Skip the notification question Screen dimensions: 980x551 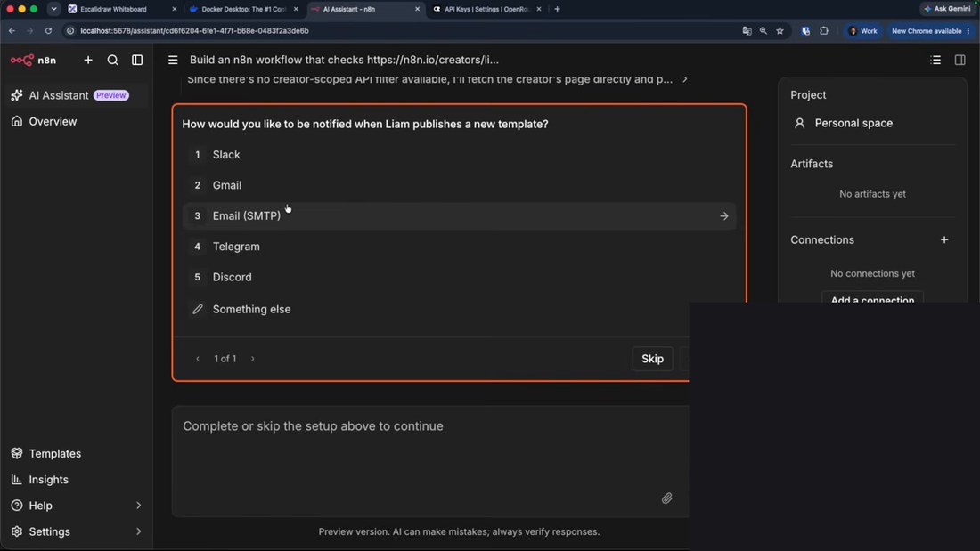click(652, 359)
